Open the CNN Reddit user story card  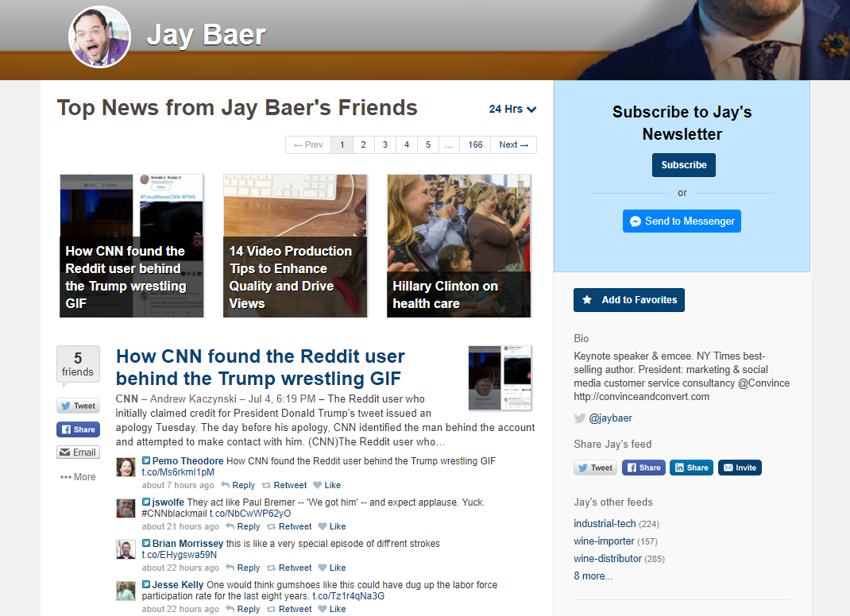132,246
